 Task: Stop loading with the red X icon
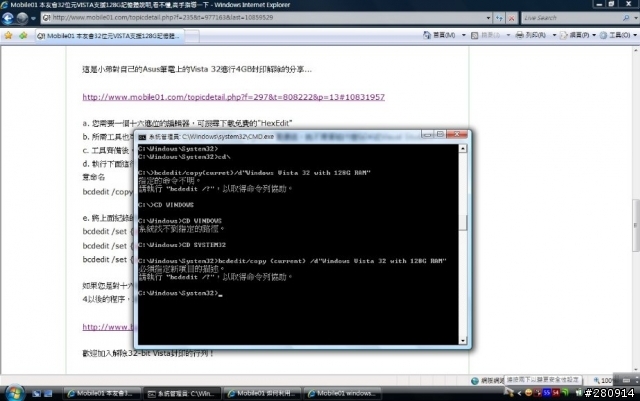[511, 18]
